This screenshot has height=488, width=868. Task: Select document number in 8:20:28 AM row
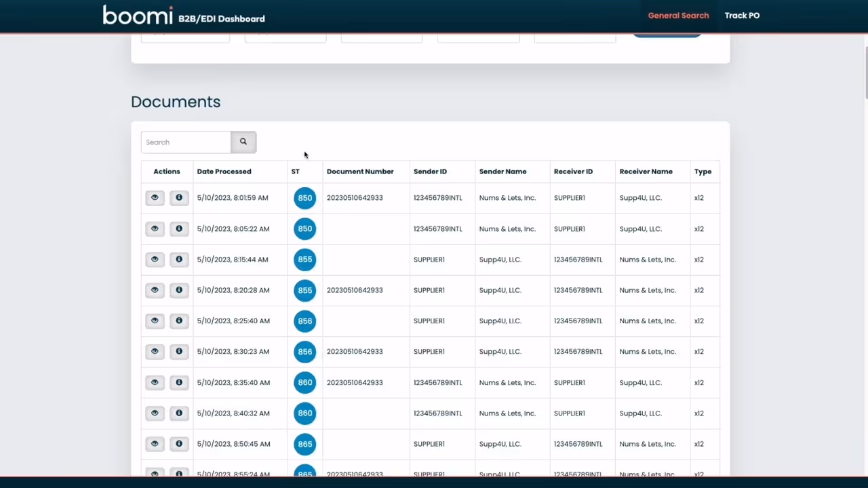point(355,290)
